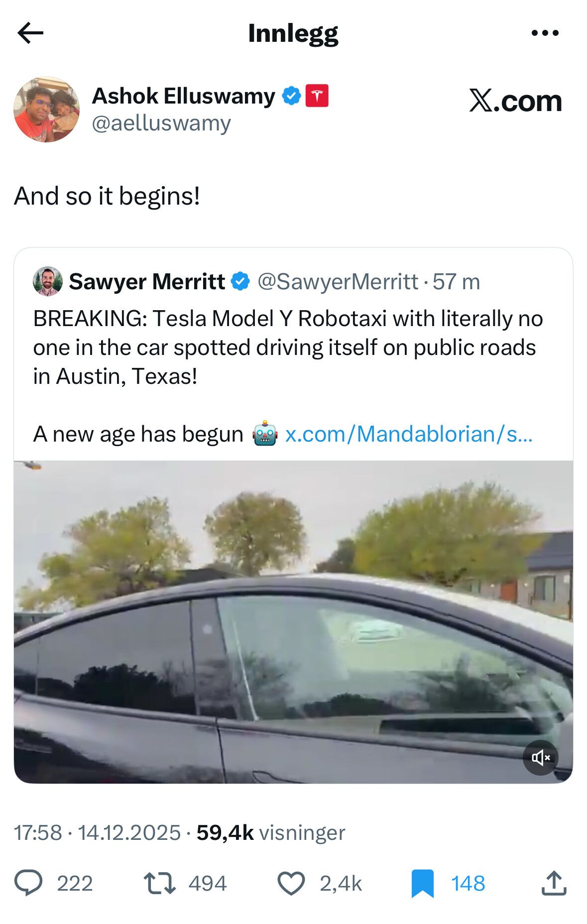Like the post with the heart icon
The image size is (587, 924).
pyautogui.click(x=291, y=883)
